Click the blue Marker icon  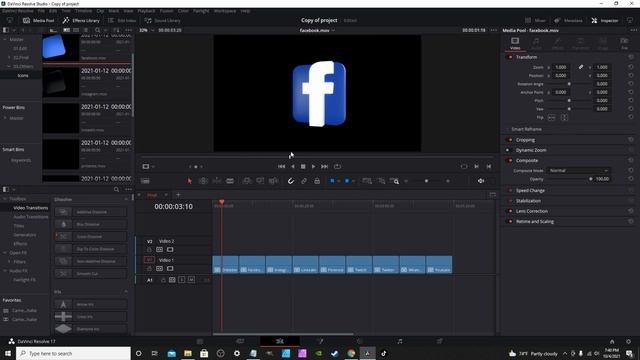coord(347,181)
